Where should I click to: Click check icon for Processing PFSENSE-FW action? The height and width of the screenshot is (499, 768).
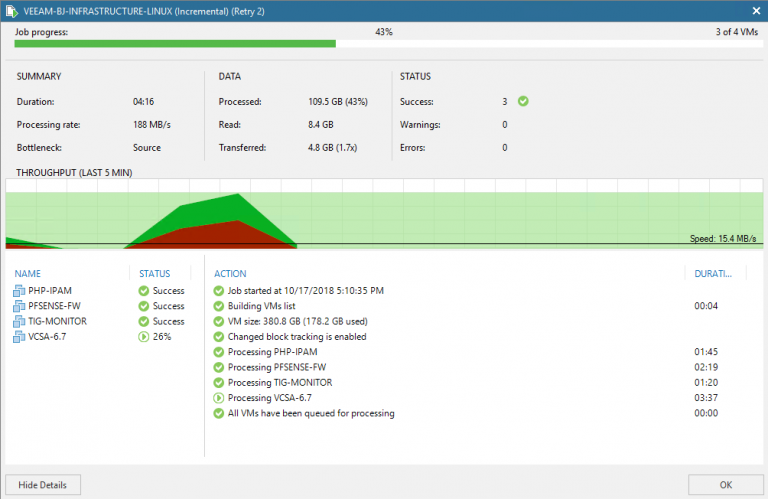(218, 367)
